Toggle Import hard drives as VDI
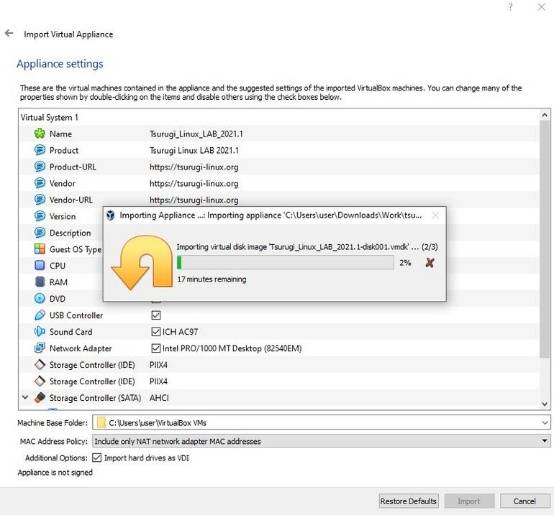554x516 pixels. (x=97, y=458)
